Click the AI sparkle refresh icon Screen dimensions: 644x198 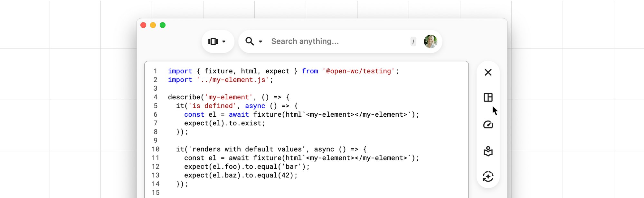[x=488, y=176]
